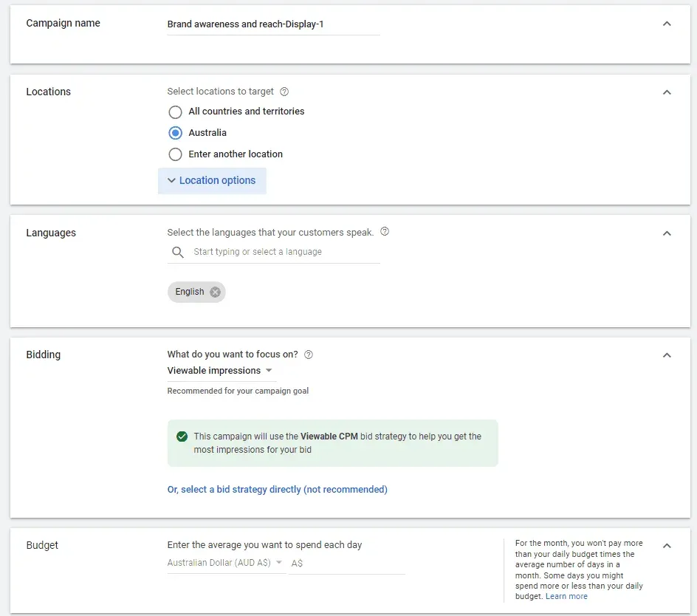Remove the English language chip
Image resolution: width=697 pixels, height=616 pixels.
[215, 292]
